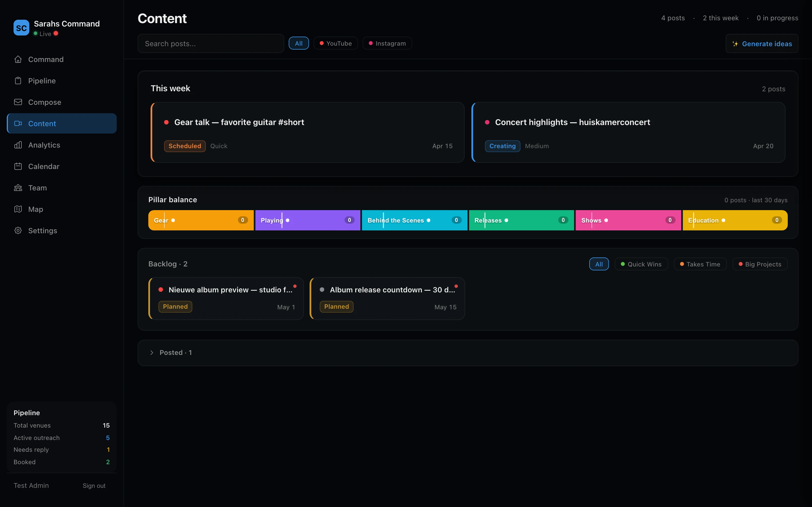
Task: Switch to the Takes Time filter tab
Action: 700,264
